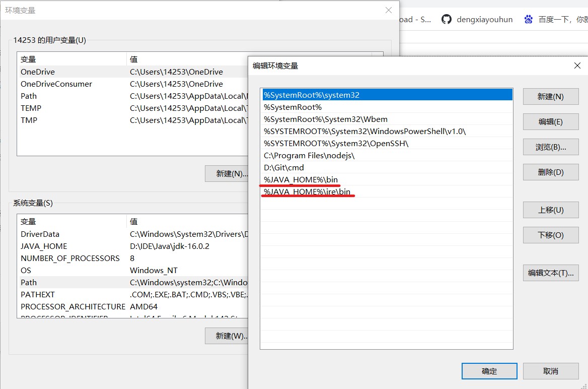
Task: Confirm with 确定 button
Action: tap(489, 371)
